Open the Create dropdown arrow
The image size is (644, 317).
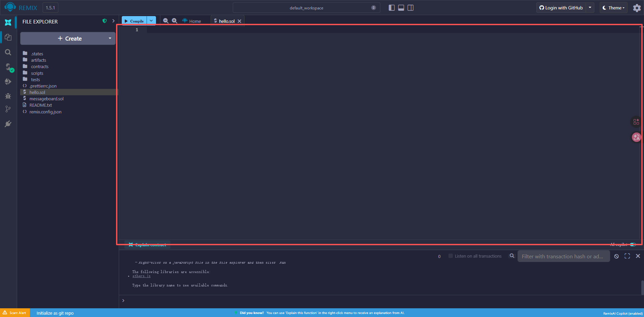[x=110, y=38]
